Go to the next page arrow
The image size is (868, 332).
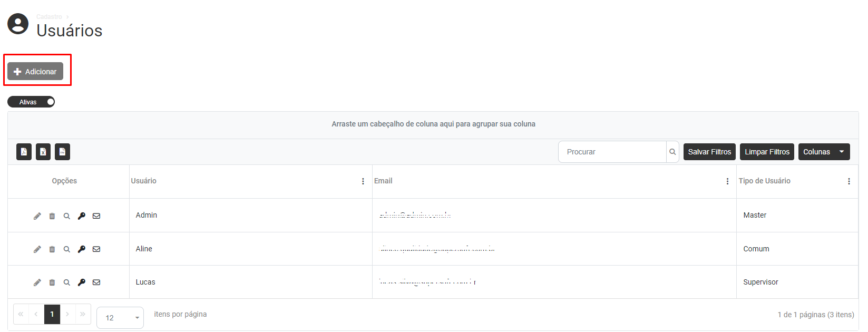coord(67,314)
